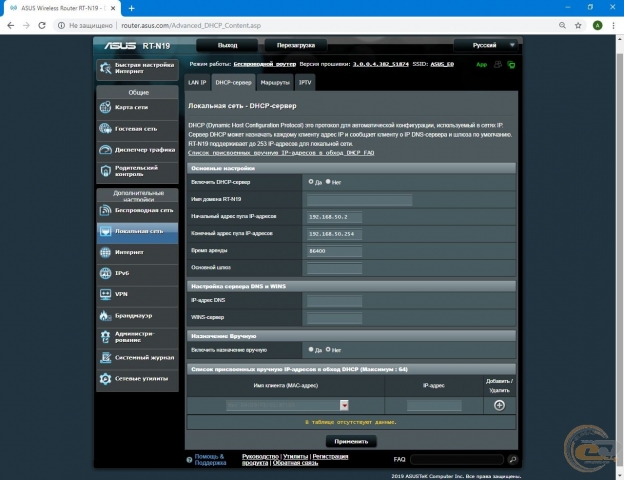The image size is (624, 480).
Task: Click the FAQ search input field
Action: [457, 460]
